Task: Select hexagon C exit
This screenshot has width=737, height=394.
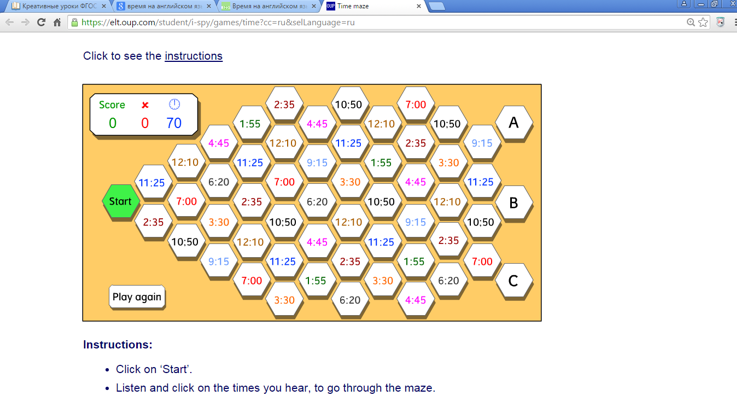Action: click(x=514, y=281)
